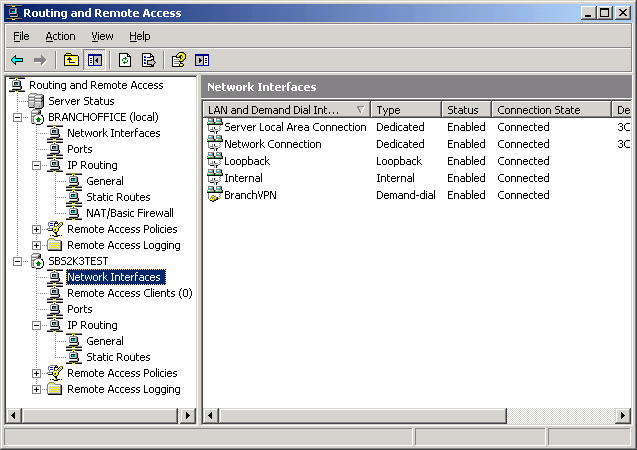Click the details pane scroll right arrow

(623, 415)
